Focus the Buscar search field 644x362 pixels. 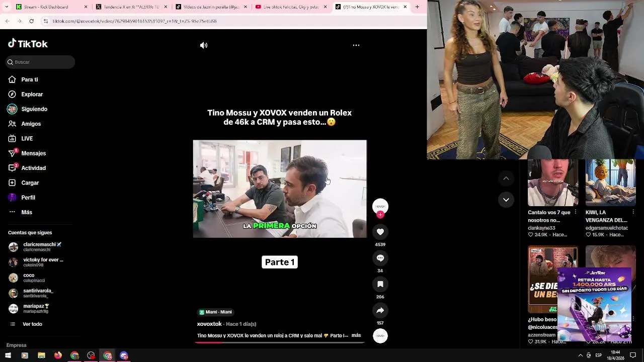[x=40, y=62]
